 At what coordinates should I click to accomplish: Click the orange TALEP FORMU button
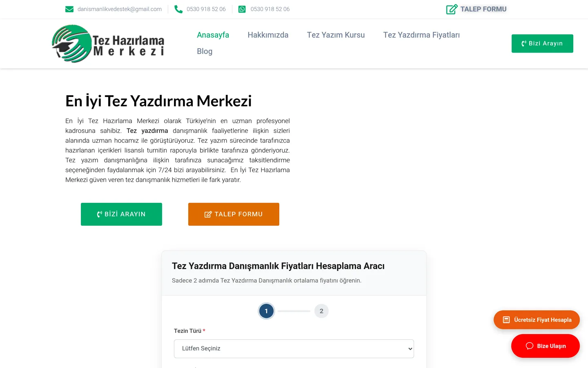234,214
